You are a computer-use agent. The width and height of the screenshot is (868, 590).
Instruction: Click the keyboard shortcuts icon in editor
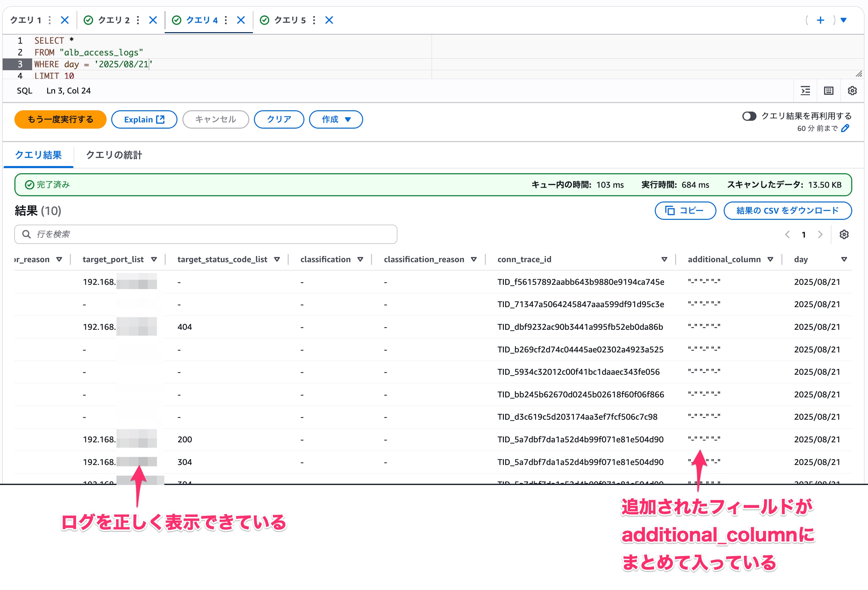(x=829, y=91)
